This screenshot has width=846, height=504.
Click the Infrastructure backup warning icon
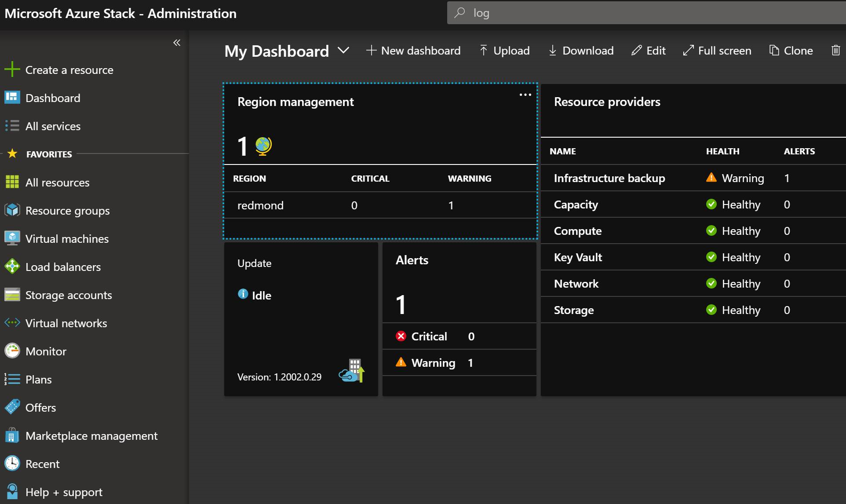click(711, 178)
